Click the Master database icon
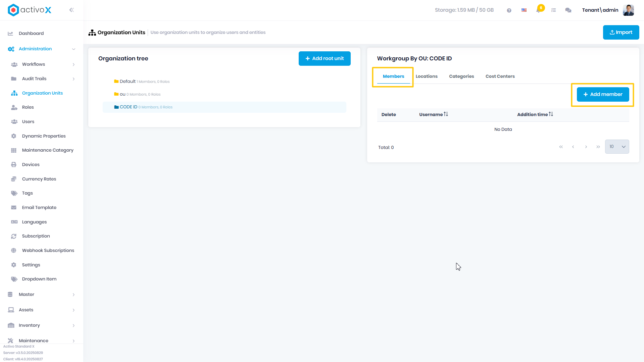 pyautogui.click(x=10, y=295)
